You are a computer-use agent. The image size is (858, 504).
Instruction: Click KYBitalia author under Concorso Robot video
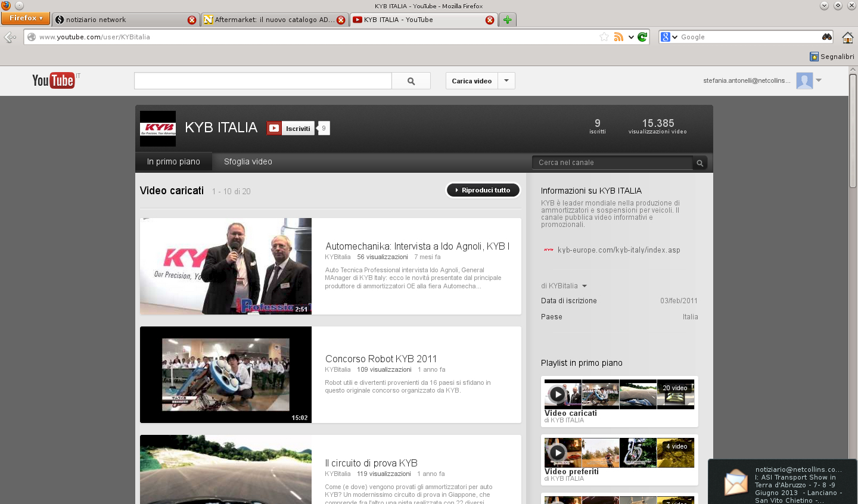pos(338,369)
